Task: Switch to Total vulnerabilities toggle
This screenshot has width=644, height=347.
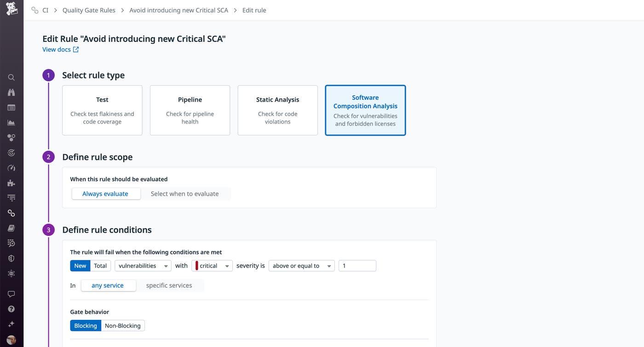Action: point(100,266)
